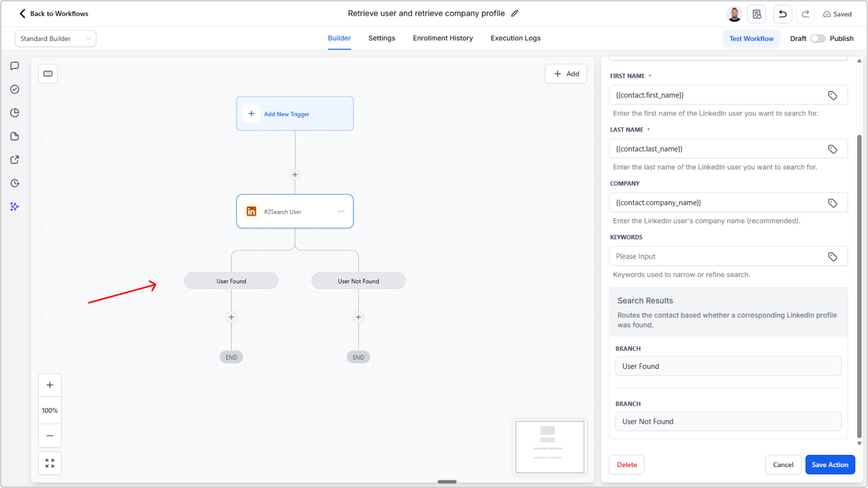Open options menu on the Search User node
868x488 pixels.
coord(341,211)
